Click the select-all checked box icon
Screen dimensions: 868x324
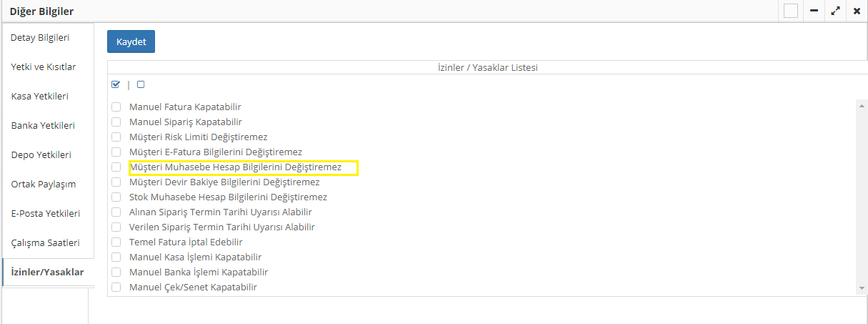coord(116,84)
